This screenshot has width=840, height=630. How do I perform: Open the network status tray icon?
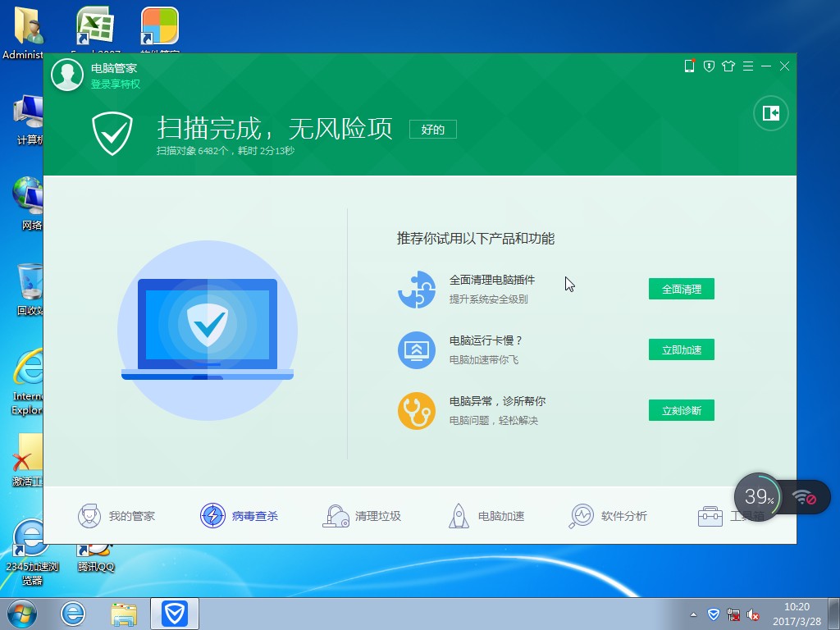(733, 614)
